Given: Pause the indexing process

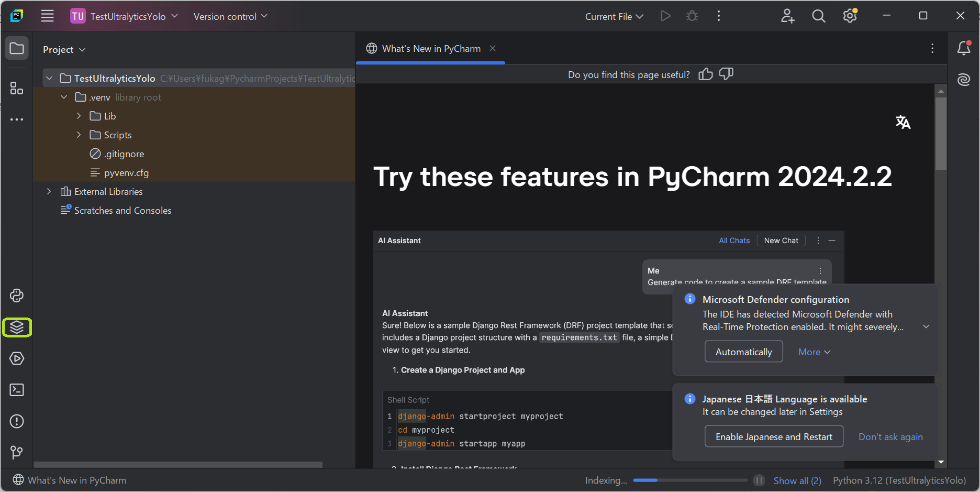Looking at the screenshot, I should (x=759, y=480).
